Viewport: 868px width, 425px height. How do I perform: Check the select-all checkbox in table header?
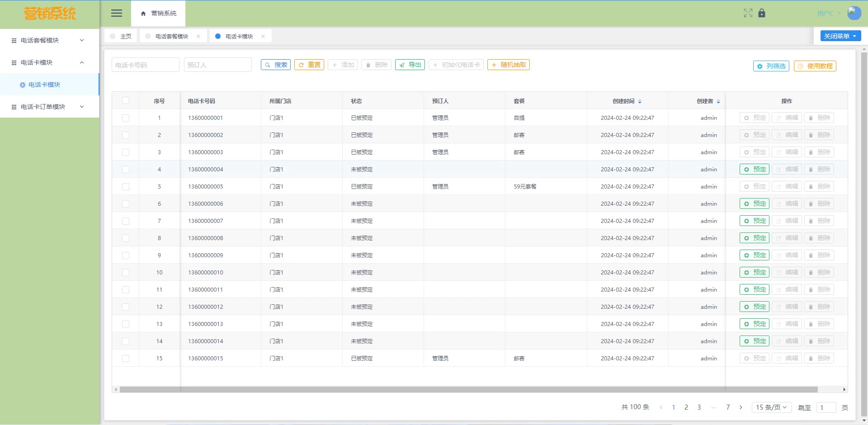pos(126,101)
